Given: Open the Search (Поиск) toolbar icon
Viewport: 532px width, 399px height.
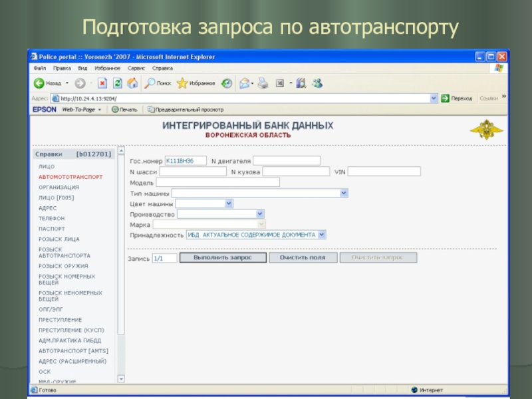Looking at the screenshot, I should [150, 83].
